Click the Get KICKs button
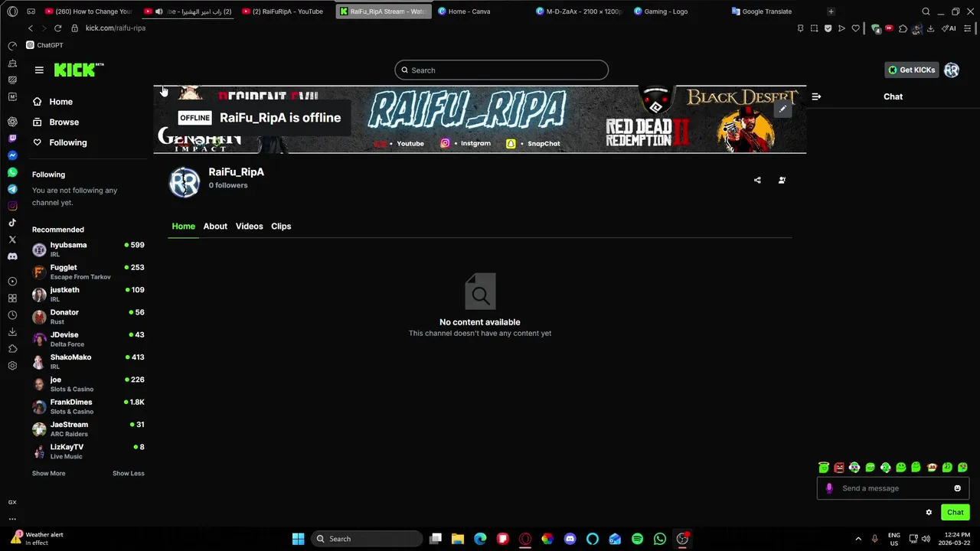Screen dimensions: 980x551 click(x=911, y=70)
